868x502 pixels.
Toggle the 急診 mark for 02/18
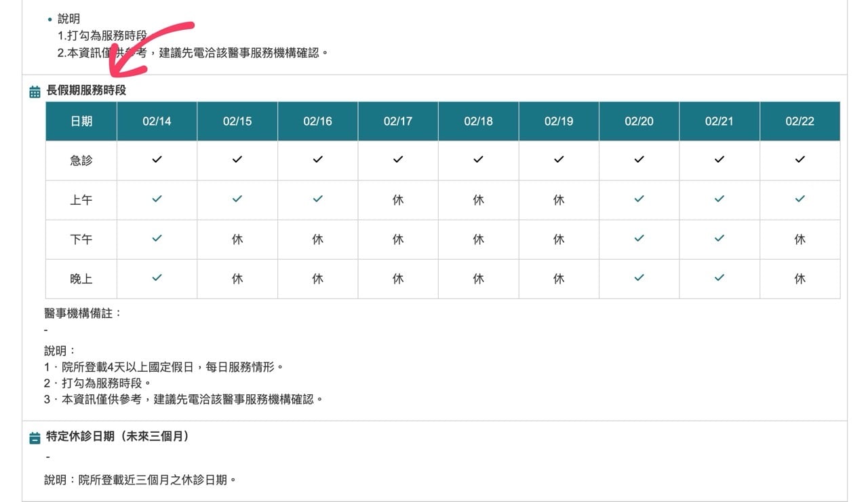pyautogui.click(x=477, y=161)
